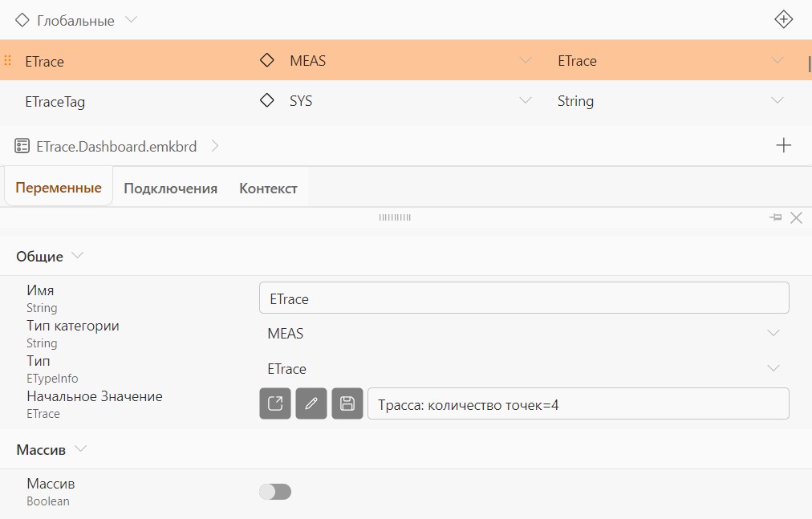Close the properties panel with X
The height and width of the screenshot is (519, 812).
point(797,217)
